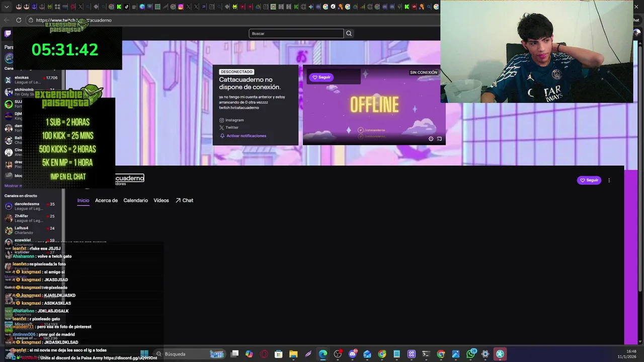This screenshot has width=644, height=362.
Task: Open Microsoft Store from taskbar
Action: click(279, 354)
